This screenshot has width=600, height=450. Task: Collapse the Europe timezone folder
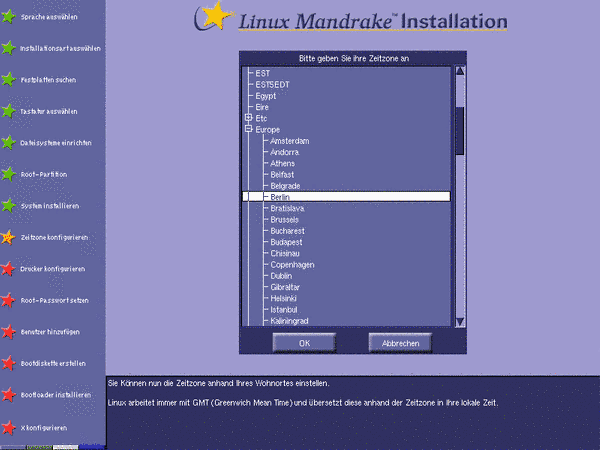tap(247, 130)
